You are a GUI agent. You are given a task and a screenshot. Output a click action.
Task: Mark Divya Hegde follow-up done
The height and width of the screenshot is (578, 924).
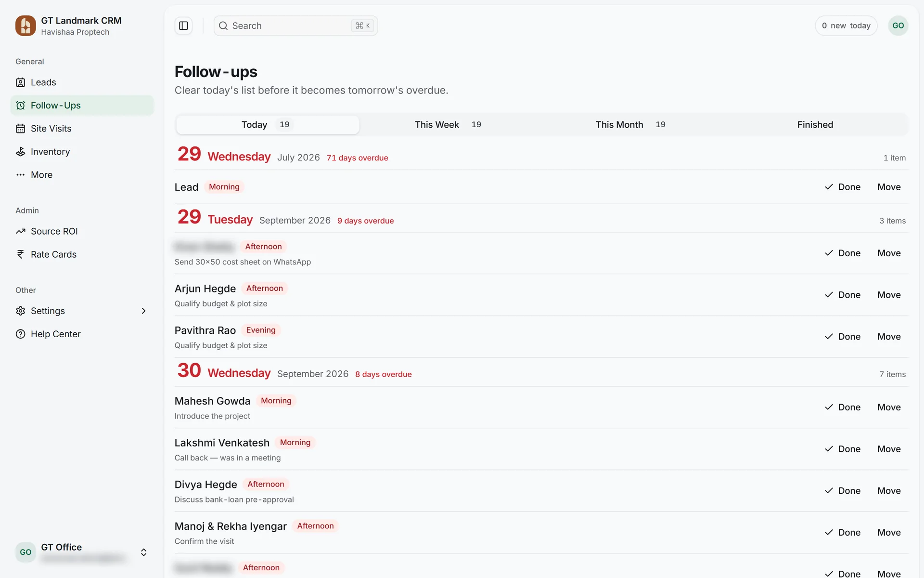(x=843, y=491)
